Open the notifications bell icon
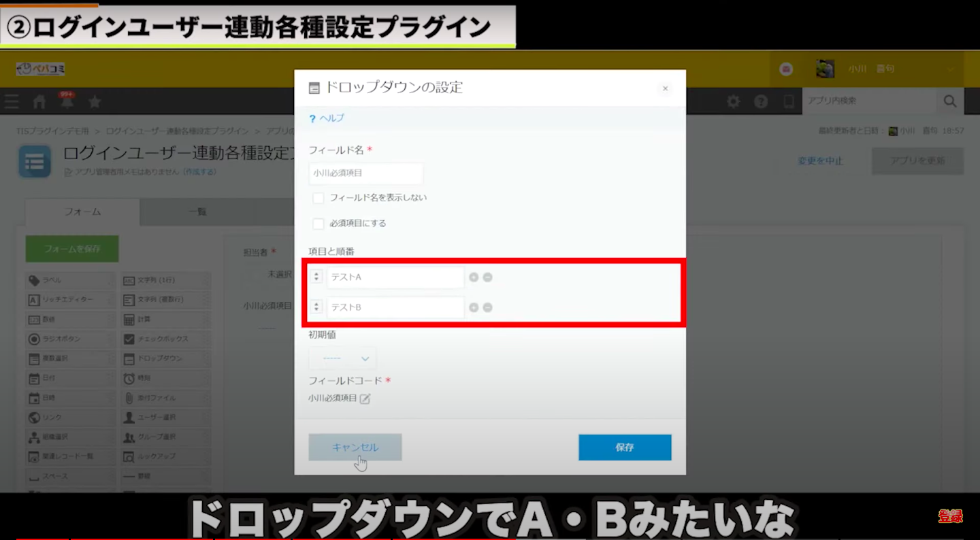980x540 pixels. 67,102
